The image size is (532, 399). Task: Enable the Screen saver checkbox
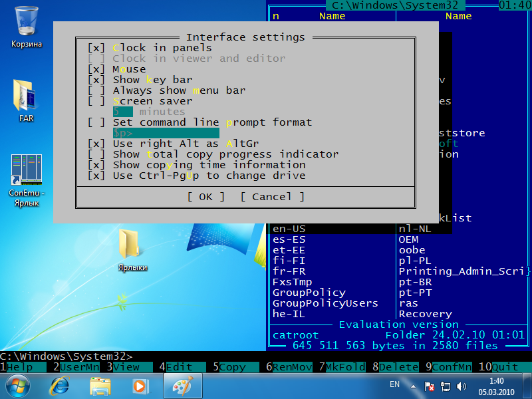96,101
